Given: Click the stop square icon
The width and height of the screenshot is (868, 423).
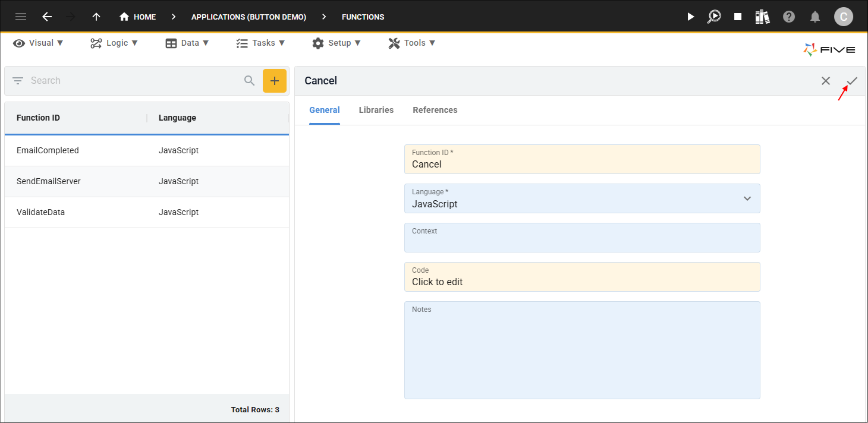Looking at the screenshot, I should click(x=738, y=17).
